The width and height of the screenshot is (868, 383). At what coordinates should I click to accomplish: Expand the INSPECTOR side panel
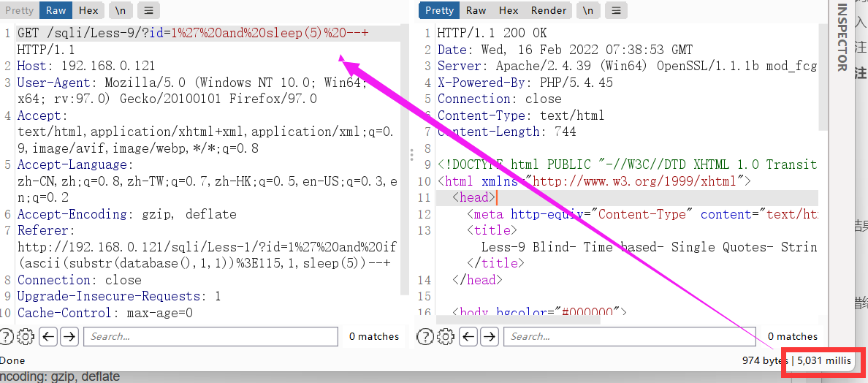(842, 37)
